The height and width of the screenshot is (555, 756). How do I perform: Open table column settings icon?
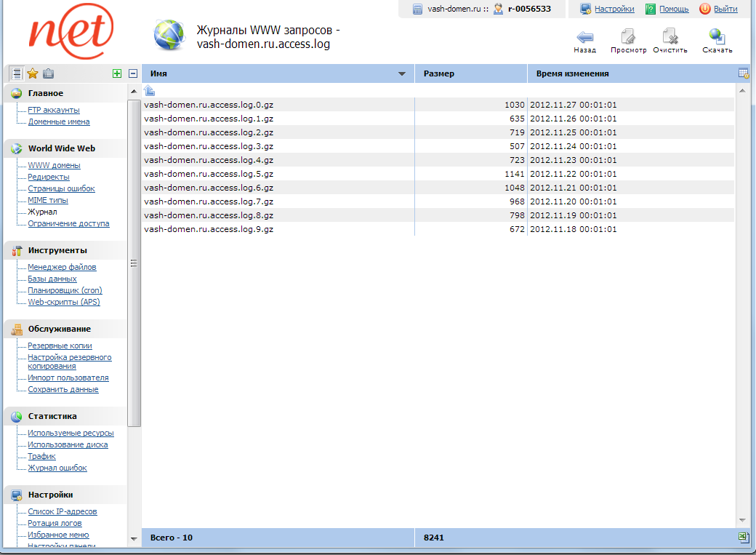744,73
